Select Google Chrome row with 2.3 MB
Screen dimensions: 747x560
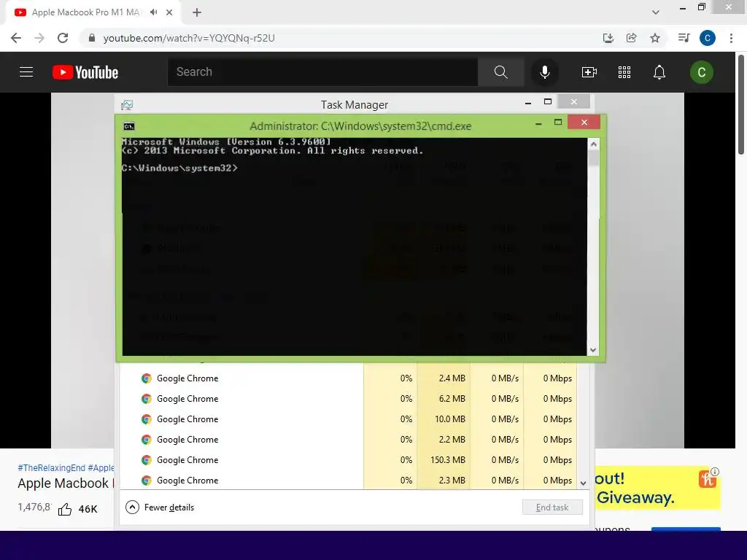tap(348, 480)
